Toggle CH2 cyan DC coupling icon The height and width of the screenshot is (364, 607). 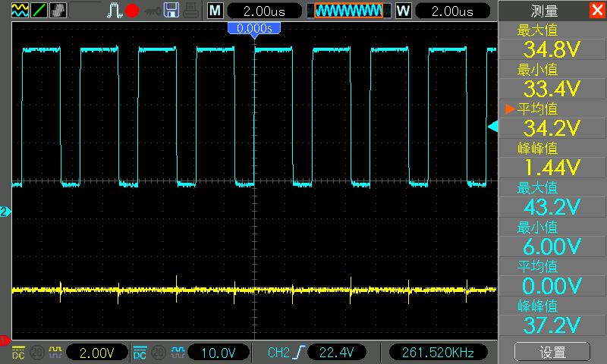tap(140, 353)
